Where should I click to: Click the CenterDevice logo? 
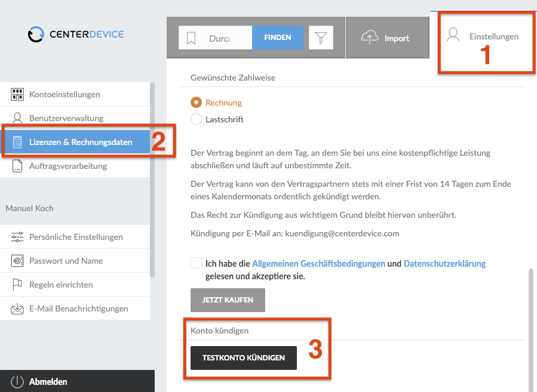pyautogui.click(x=76, y=34)
